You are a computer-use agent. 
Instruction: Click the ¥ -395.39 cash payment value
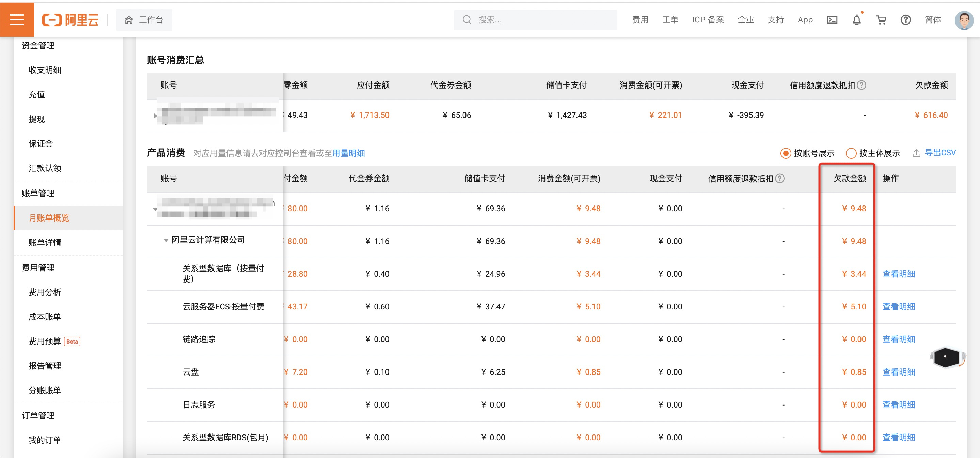[x=746, y=115]
